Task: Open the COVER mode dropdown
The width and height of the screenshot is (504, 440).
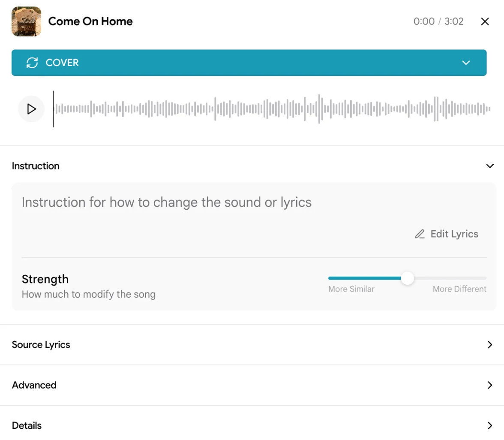Action: [x=249, y=63]
